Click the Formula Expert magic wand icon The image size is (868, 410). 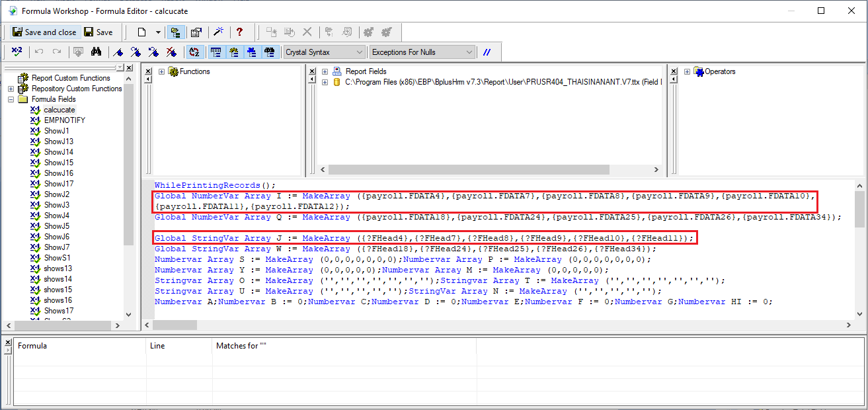coord(218,32)
